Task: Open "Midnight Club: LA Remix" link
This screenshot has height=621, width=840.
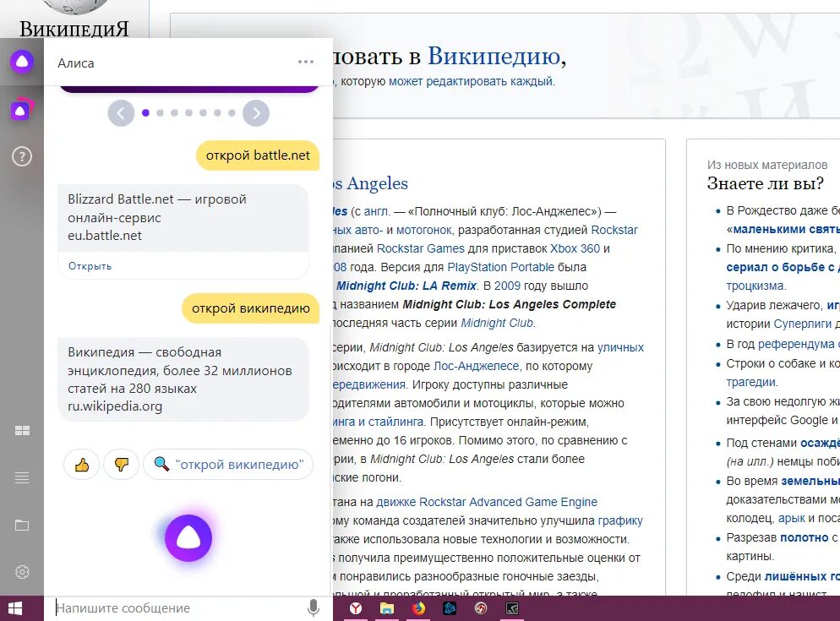Action: pos(406,286)
